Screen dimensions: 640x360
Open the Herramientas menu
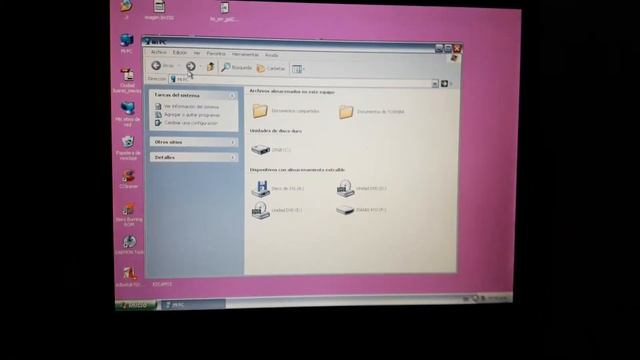(x=245, y=54)
